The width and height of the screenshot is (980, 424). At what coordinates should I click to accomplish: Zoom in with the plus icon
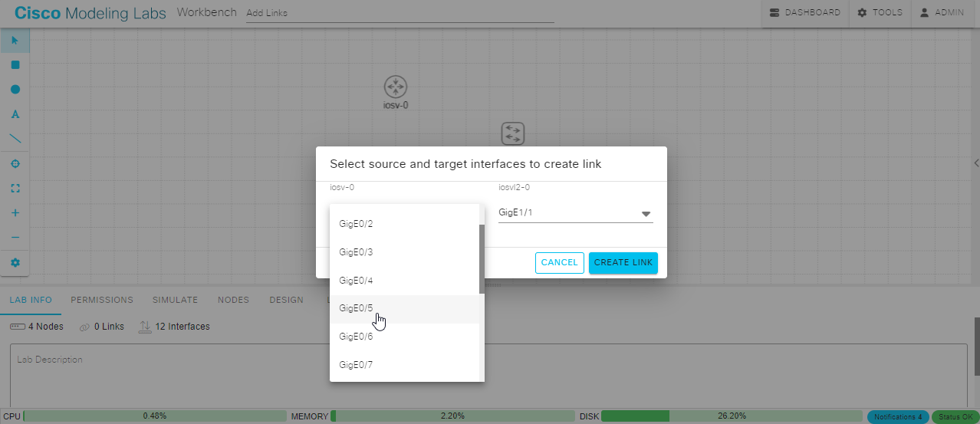15,213
